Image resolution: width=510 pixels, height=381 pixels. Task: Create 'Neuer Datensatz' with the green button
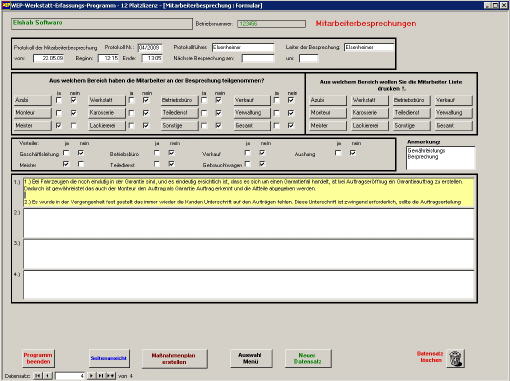click(x=308, y=358)
